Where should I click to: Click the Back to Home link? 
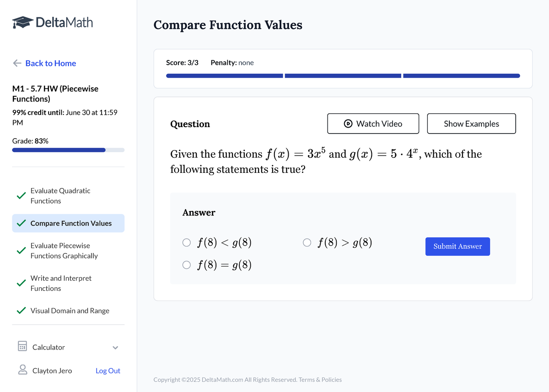pyautogui.click(x=51, y=63)
